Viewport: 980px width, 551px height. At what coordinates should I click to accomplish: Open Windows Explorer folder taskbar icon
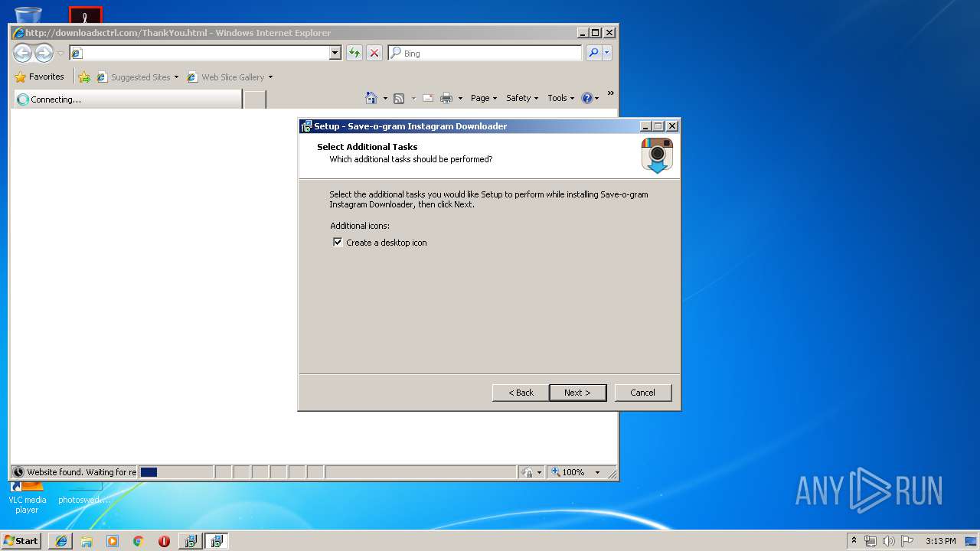[87, 541]
